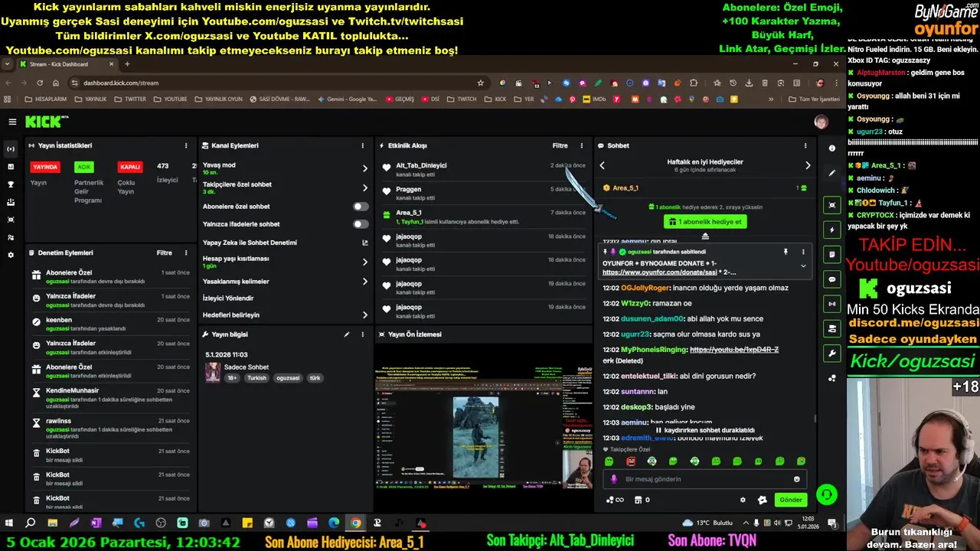Click the lightning bolt widget in right toolbar
The height and width of the screenshot is (551, 980).
[832, 230]
